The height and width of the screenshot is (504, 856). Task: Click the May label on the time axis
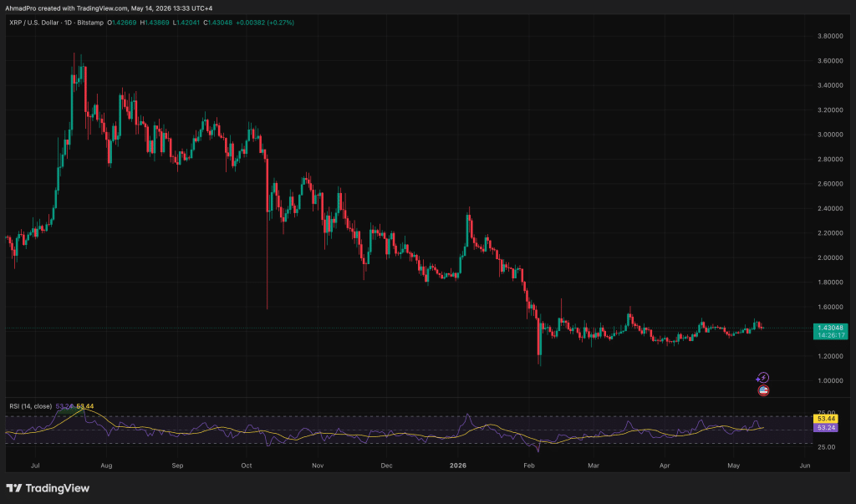[x=734, y=466]
